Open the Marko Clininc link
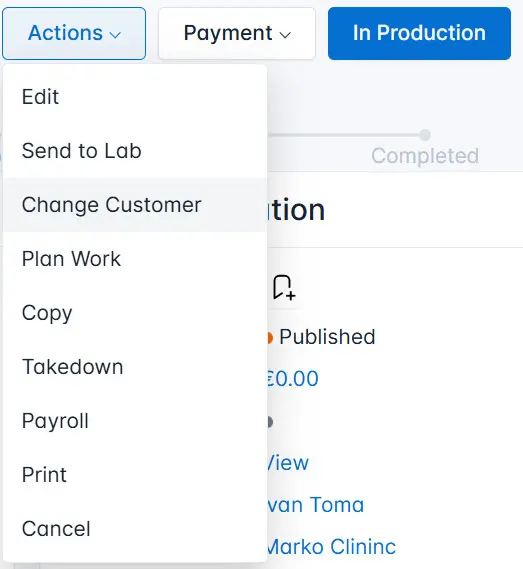523x569 pixels. [331, 547]
